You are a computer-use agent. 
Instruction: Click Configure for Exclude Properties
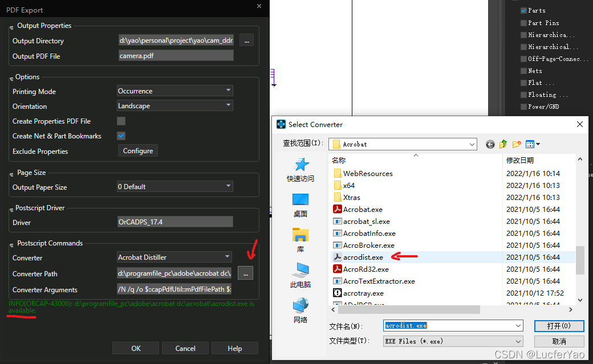coord(137,151)
